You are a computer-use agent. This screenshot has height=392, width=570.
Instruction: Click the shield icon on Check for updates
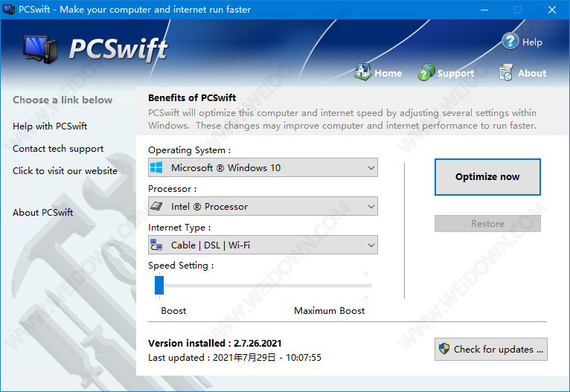[444, 349]
